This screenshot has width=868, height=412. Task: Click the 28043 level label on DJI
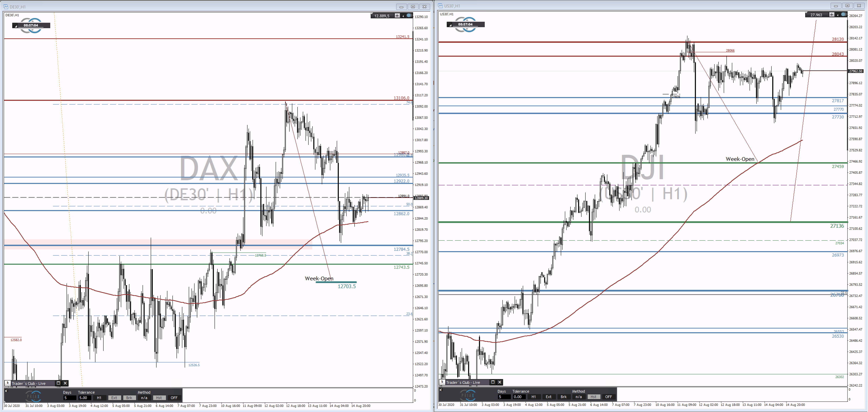[x=838, y=54]
